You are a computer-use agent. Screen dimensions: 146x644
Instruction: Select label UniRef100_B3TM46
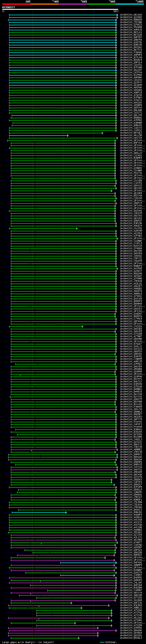[x=131, y=75]
